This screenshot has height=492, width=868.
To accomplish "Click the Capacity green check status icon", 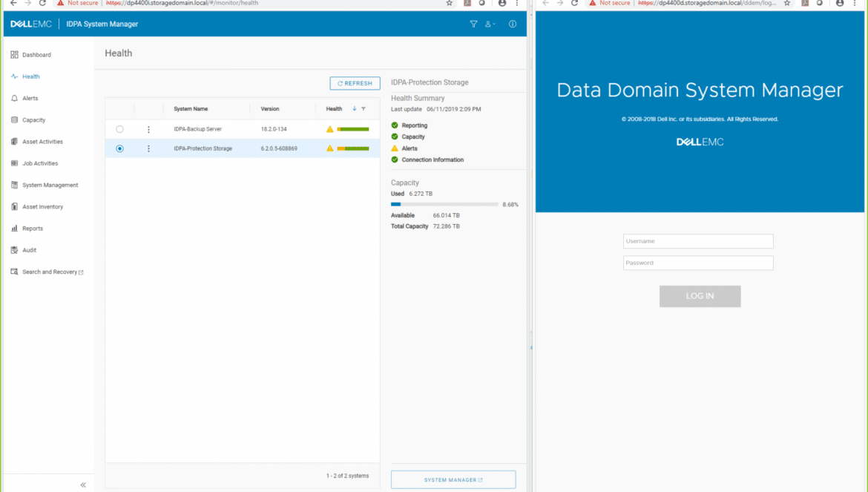I will click(395, 136).
